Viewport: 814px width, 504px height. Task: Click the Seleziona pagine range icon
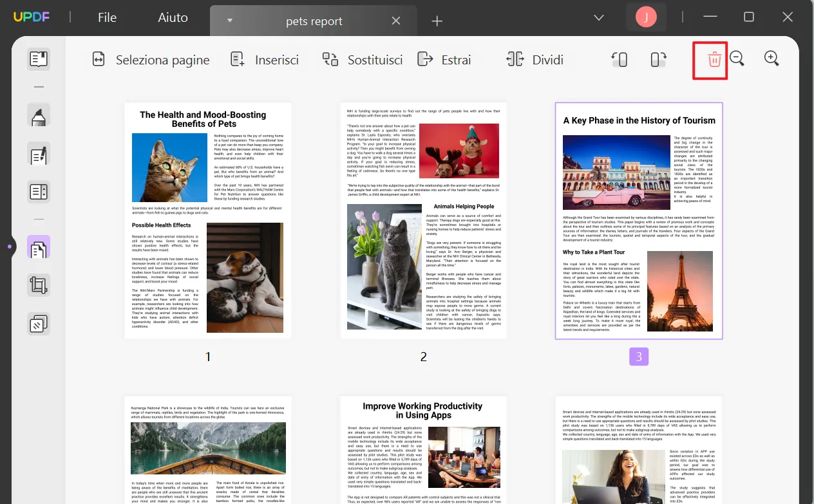(x=99, y=59)
